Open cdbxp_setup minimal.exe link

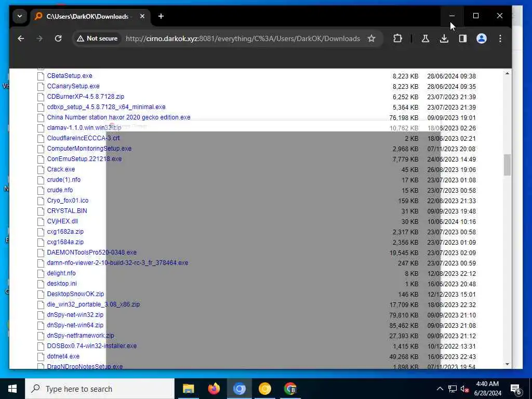(x=106, y=107)
